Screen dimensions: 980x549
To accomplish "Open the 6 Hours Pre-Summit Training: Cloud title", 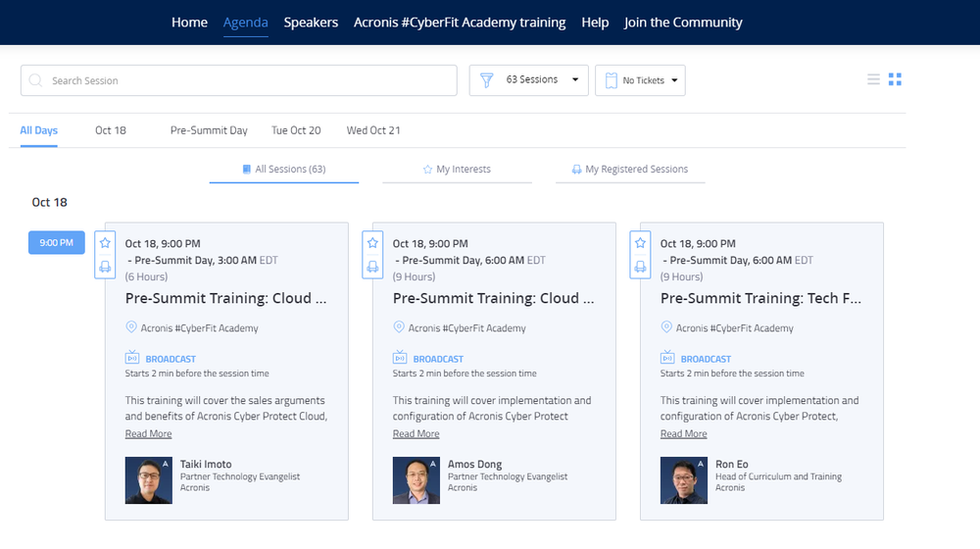I will pos(225,298).
